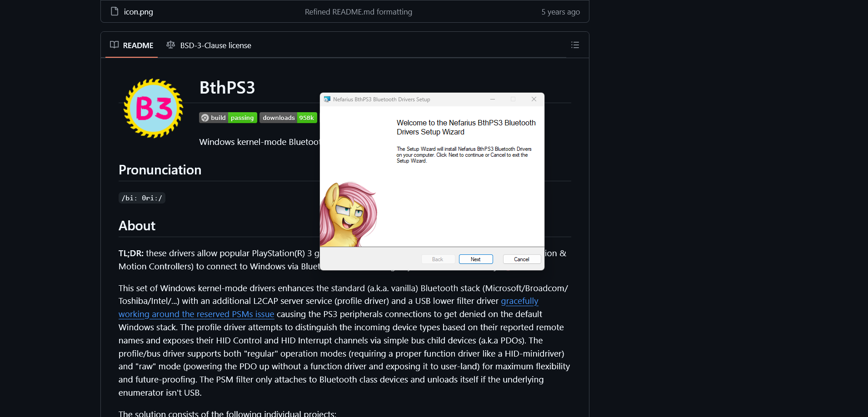This screenshot has width=868, height=417.
Task: Minimize the Nefarius BthPS3 Setup window
Action: point(493,99)
